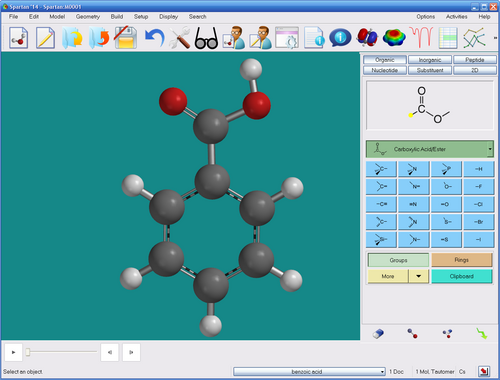Select the =O double-bond oxygen fragment
The height and width of the screenshot is (380, 500).
coord(446,204)
